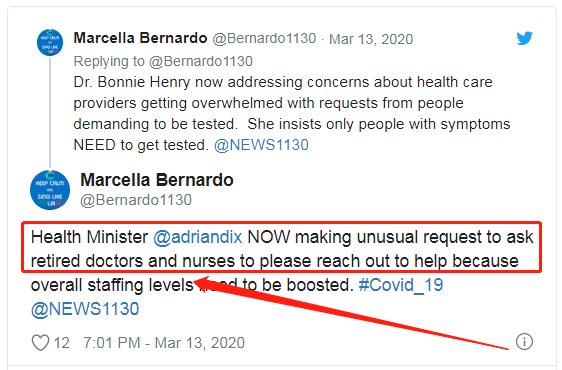
Task: Open the 'Mar 13, 2020' date on the reply tweet
Action: coord(371,39)
